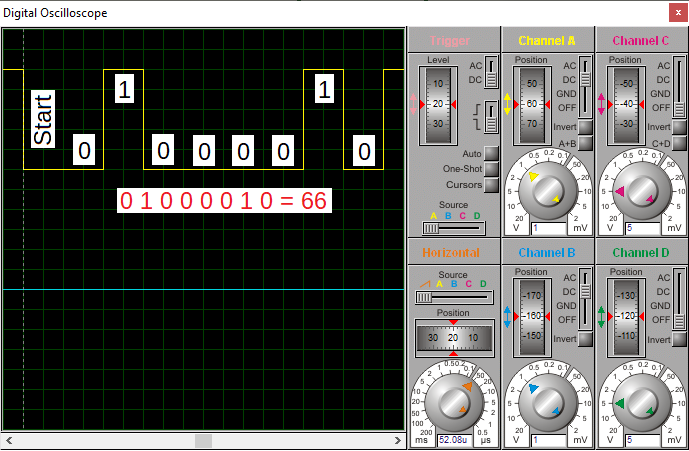Click the trigger edge polarity switch
689x451 pixels.
point(491,115)
